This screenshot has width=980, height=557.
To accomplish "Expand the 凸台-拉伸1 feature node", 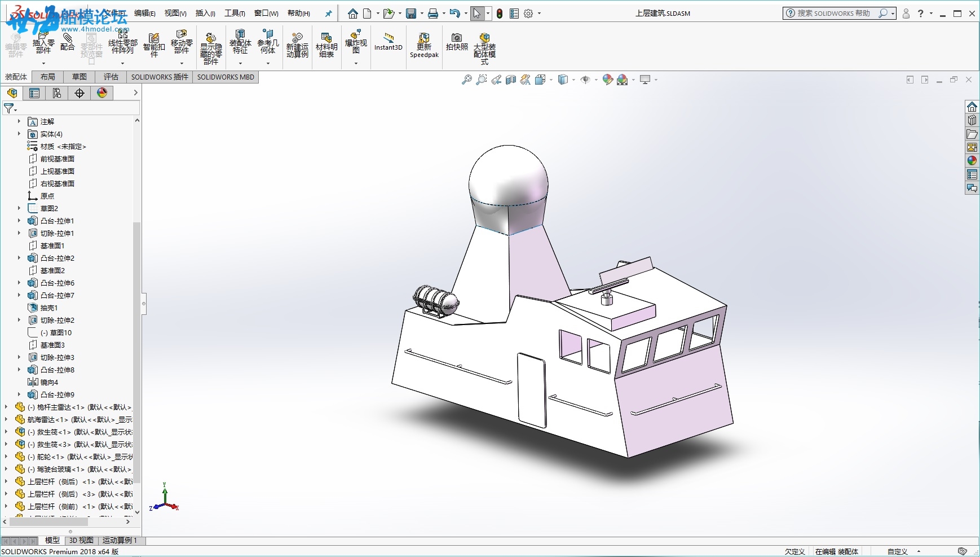I will 19,221.
